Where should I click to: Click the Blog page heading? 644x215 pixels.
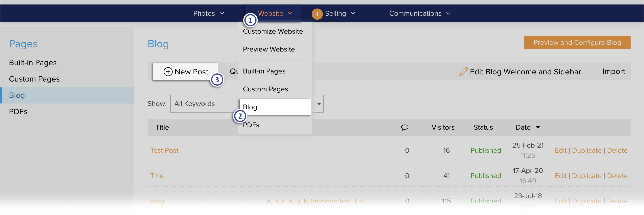click(158, 44)
